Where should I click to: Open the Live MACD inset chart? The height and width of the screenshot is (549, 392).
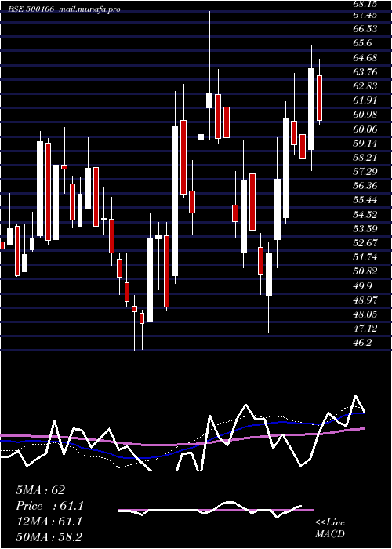[x=216, y=510]
